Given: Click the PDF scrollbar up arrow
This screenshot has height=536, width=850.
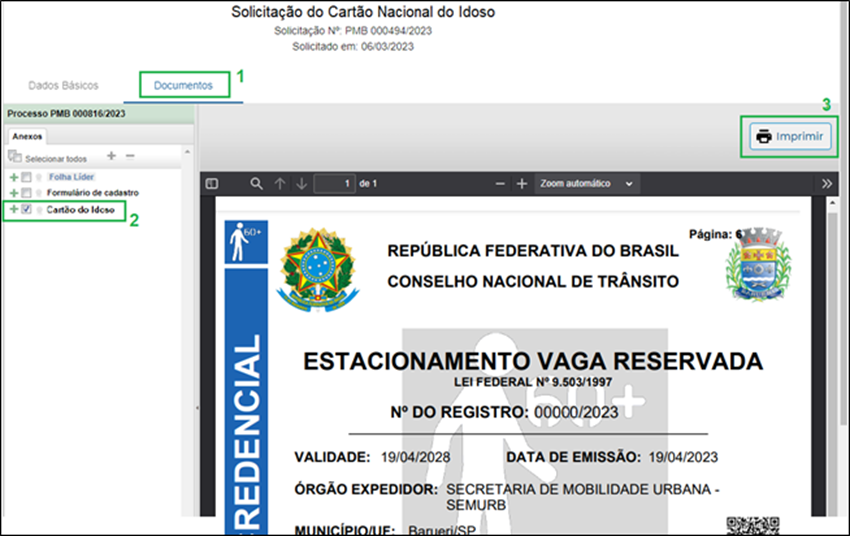Looking at the screenshot, I should coord(833,203).
